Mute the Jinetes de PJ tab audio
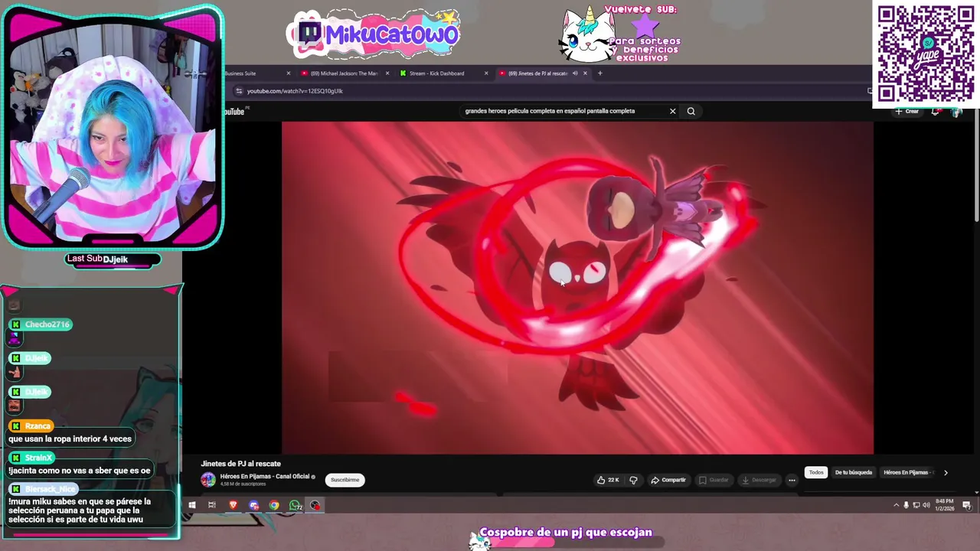The image size is (980, 551). tap(575, 73)
